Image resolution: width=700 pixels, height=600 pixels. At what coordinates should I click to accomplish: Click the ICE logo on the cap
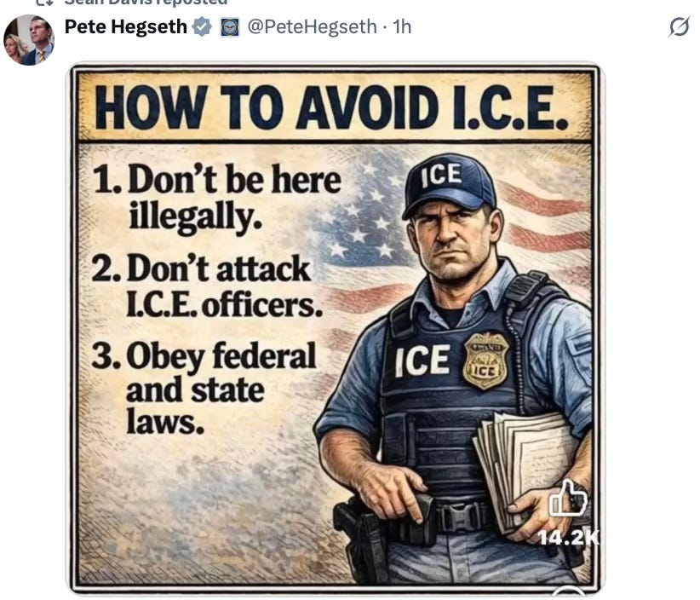coord(441,175)
